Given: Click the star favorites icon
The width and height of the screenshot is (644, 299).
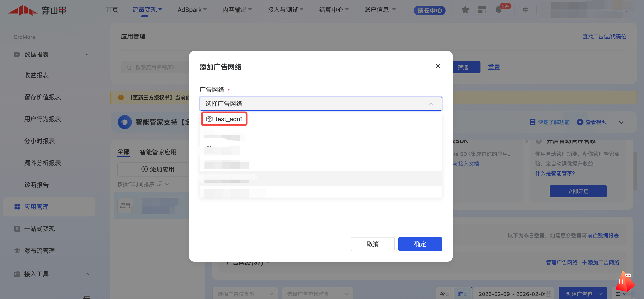Looking at the screenshot, I should [x=465, y=10].
